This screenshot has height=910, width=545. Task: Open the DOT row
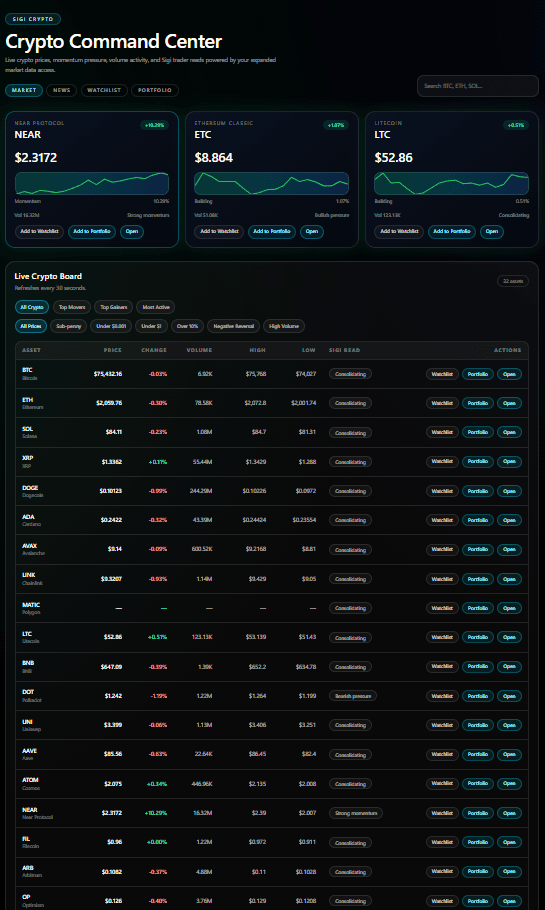[x=509, y=696]
